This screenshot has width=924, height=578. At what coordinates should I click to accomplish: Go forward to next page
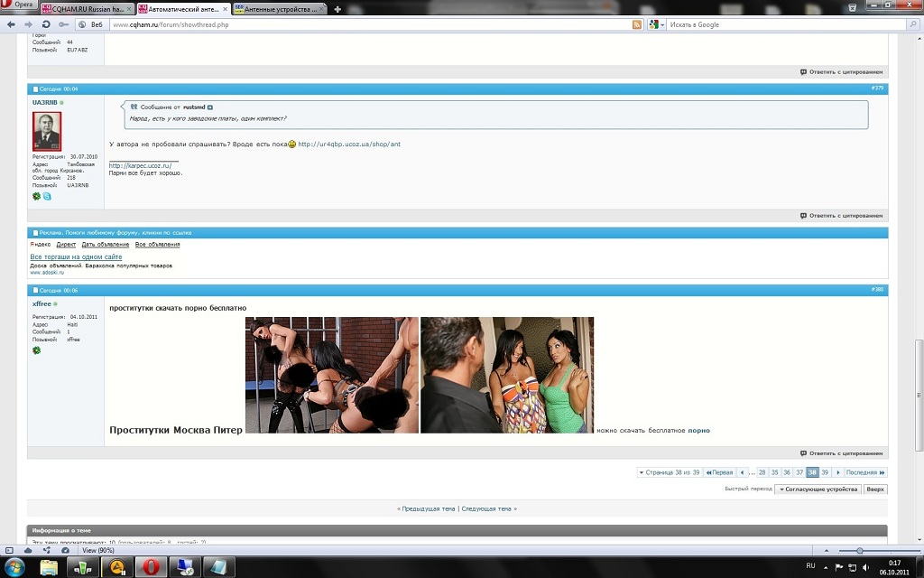click(x=28, y=24)
